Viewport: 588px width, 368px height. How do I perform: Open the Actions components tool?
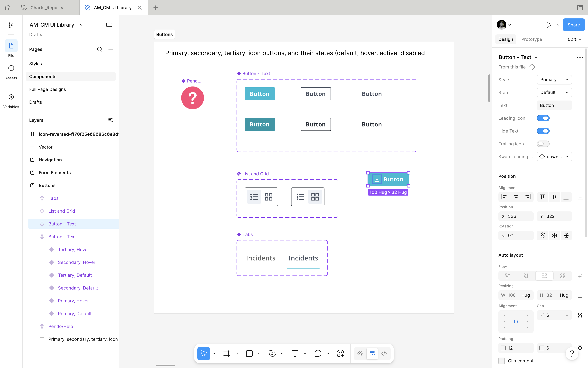[x=341, y=353]
